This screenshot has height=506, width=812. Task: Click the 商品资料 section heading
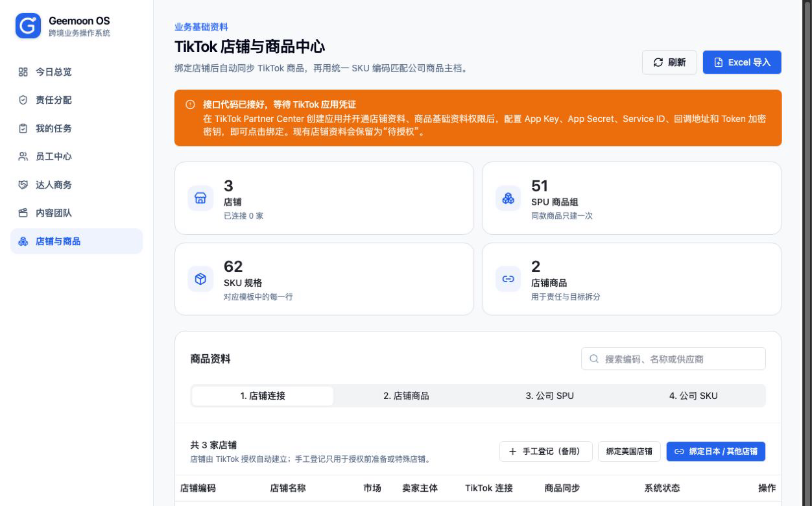pyautogui.click(x=210, y=359)
